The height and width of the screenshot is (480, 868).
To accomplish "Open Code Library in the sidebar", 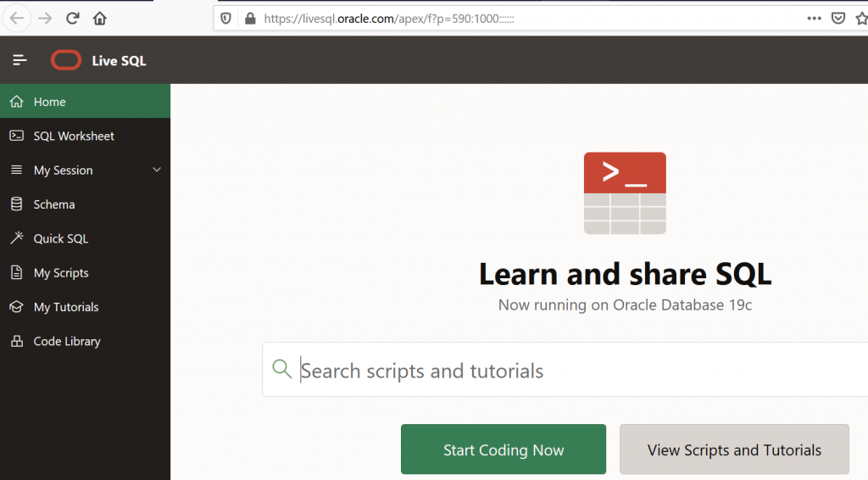I will (86, 342).
